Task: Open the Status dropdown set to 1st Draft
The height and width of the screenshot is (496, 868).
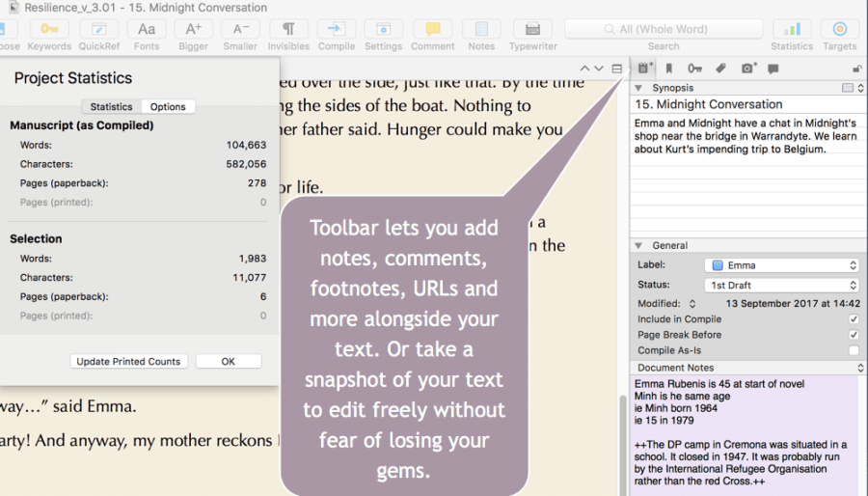Action: coord(783,286)
